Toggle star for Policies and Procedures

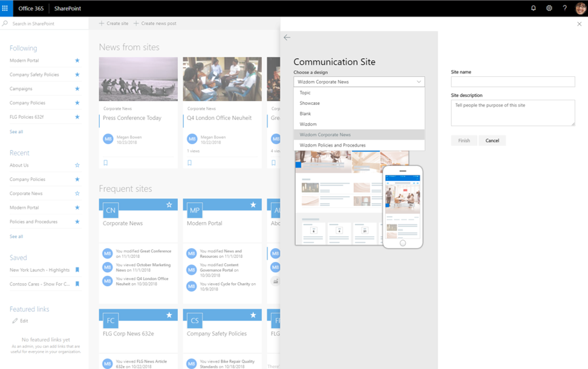tap(77, 221)
